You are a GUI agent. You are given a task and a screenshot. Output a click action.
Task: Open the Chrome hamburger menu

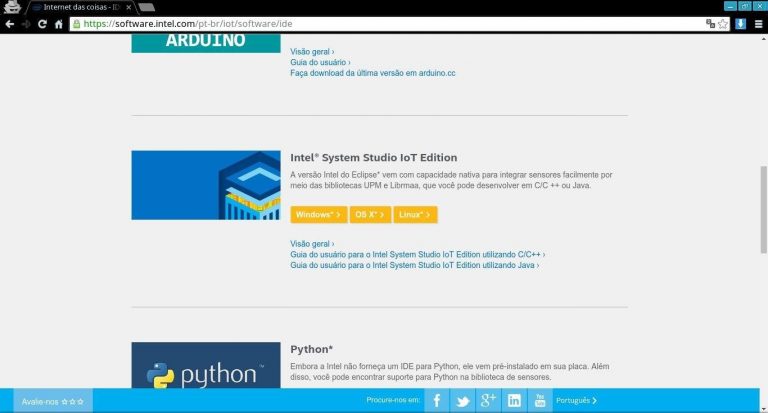[757, 23]
